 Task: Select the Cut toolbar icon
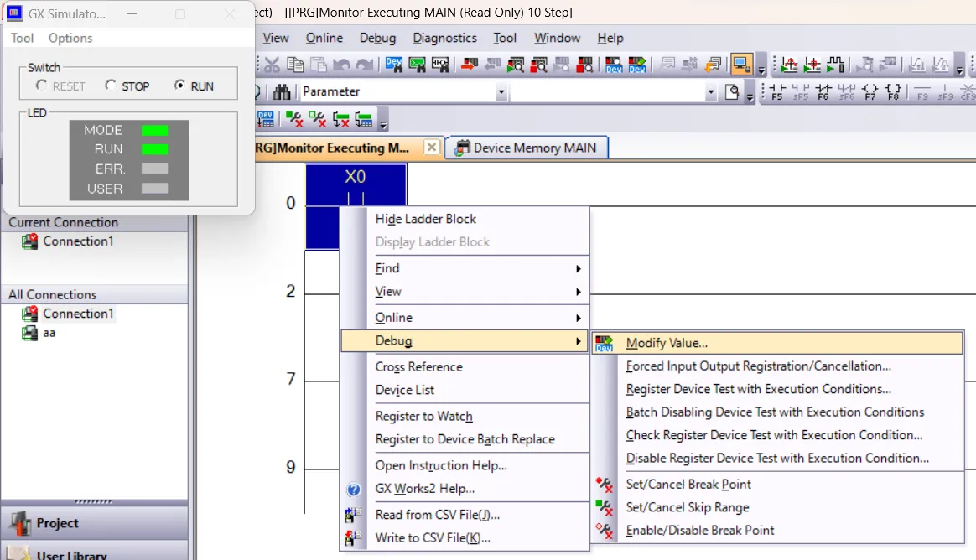pos(272,65)
